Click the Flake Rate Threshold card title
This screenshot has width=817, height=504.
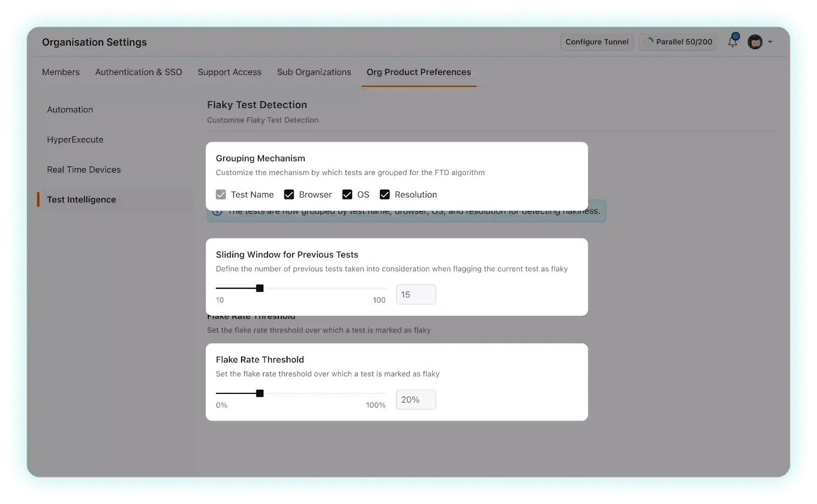click(x=260, y=360)
